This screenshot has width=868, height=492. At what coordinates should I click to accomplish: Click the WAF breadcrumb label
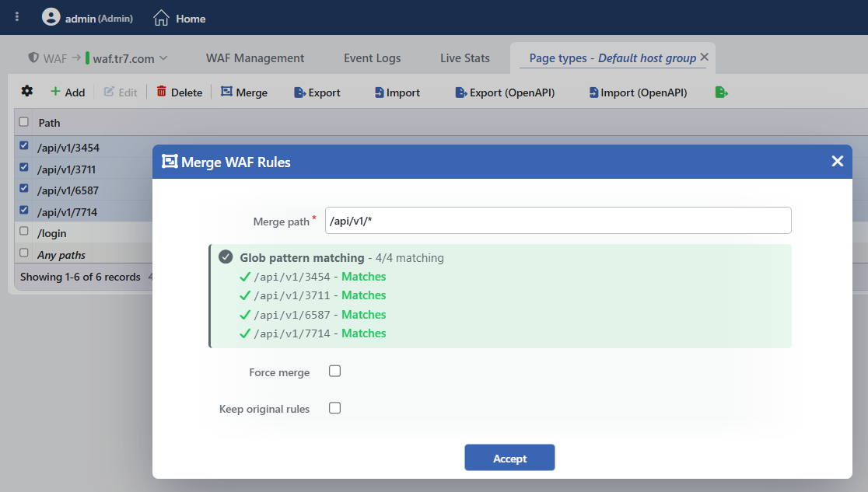(x=55, y=58)
